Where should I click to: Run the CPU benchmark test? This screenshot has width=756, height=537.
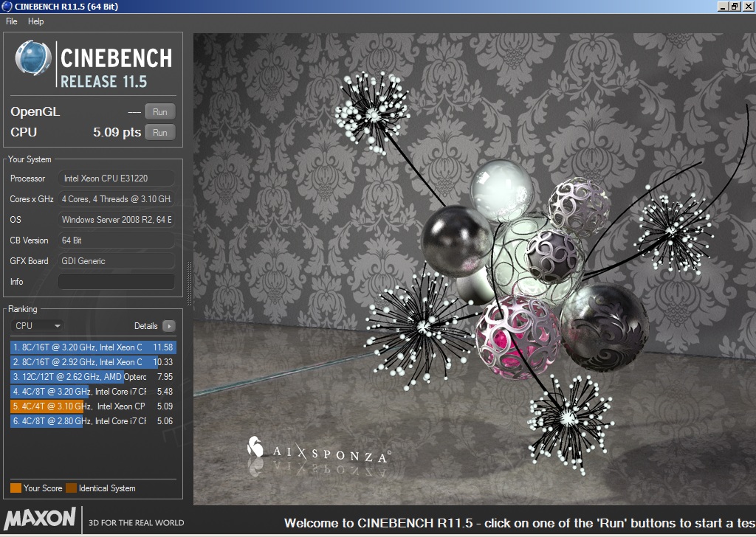(159, 133)
